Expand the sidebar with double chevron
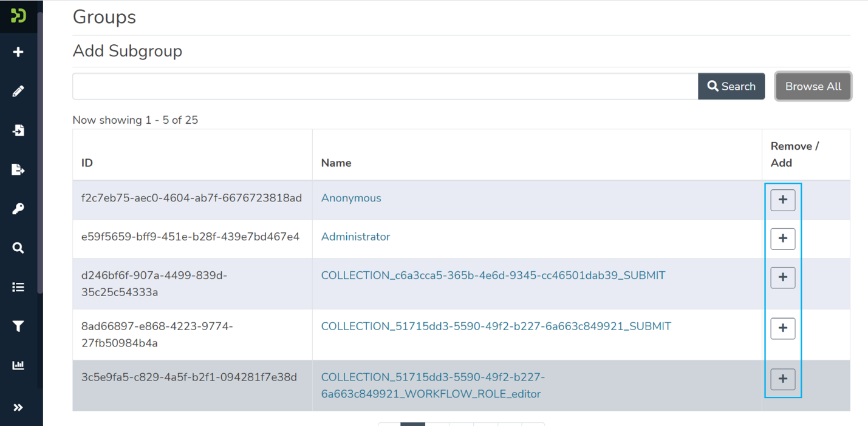Image resolution: width=868 pixels, height=426 pixels. (x=18, y=408)
